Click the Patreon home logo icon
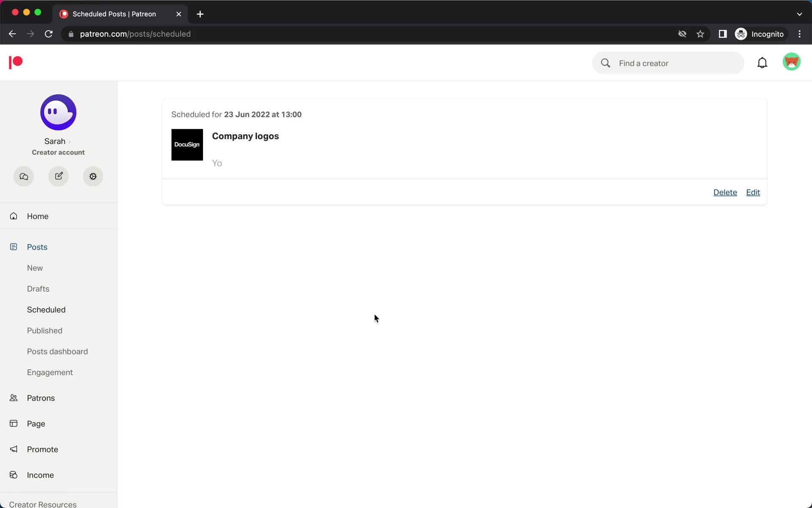 click(x=15, y=63)
